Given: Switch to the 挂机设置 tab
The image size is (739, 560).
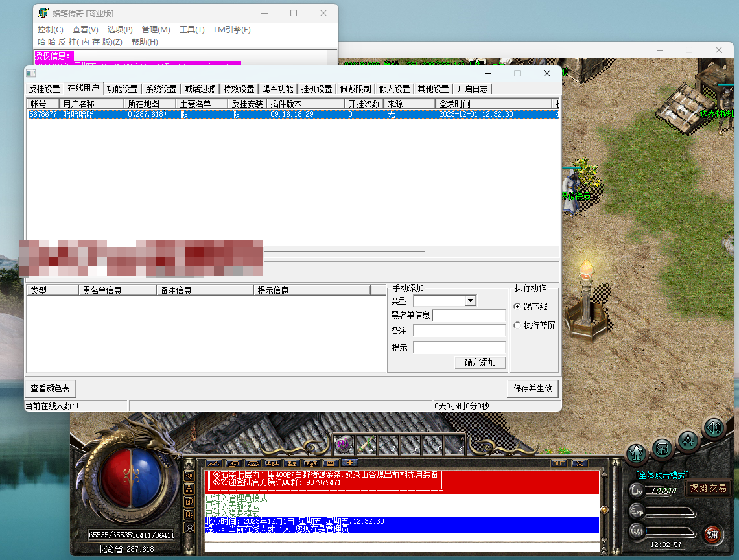Looking at the screenshot, I should [x=317, y=89].
